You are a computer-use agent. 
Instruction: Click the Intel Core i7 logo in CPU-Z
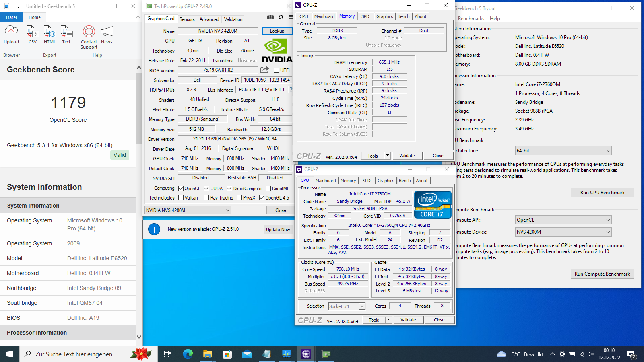(433, 205)
